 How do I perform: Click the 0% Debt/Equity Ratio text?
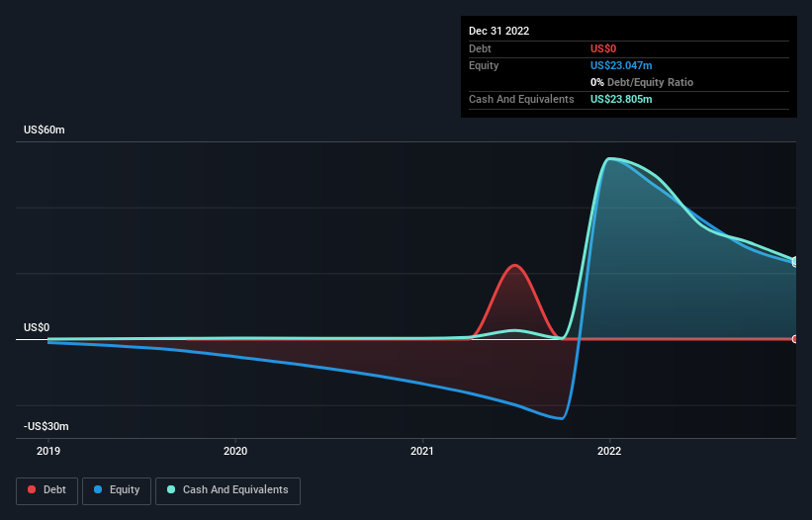tap(642, 82)
